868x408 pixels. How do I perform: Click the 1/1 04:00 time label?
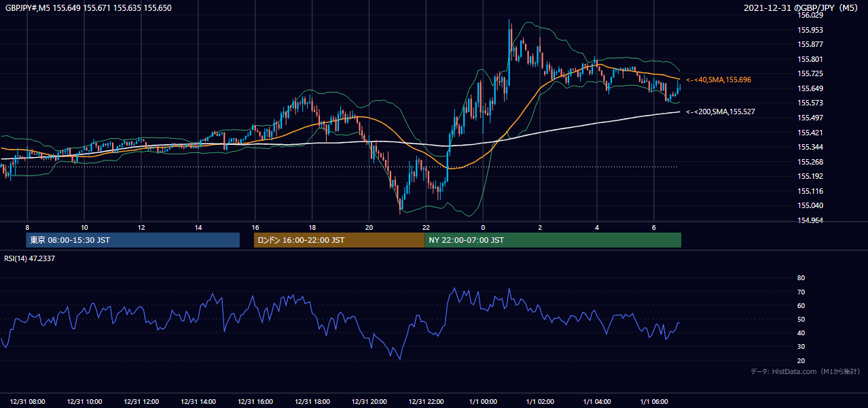click(597, 402)
